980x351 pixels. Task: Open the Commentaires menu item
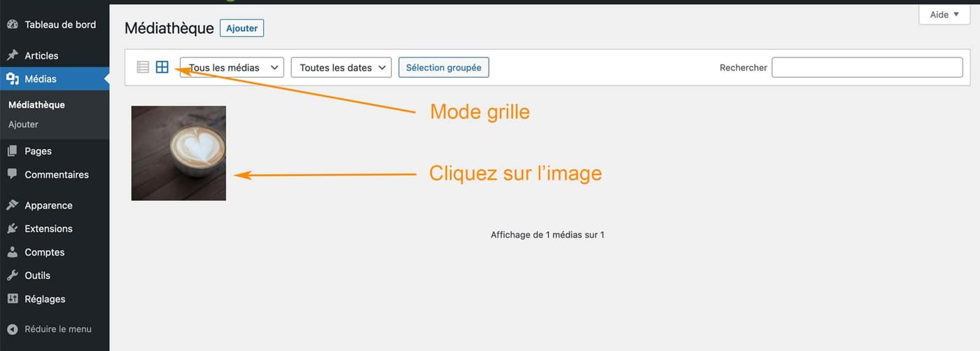pos(55,174)
